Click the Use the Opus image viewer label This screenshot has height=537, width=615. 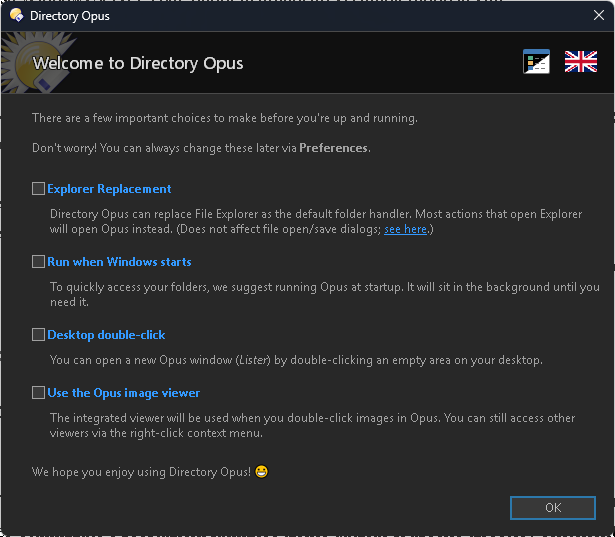click(x=124, y=393)
